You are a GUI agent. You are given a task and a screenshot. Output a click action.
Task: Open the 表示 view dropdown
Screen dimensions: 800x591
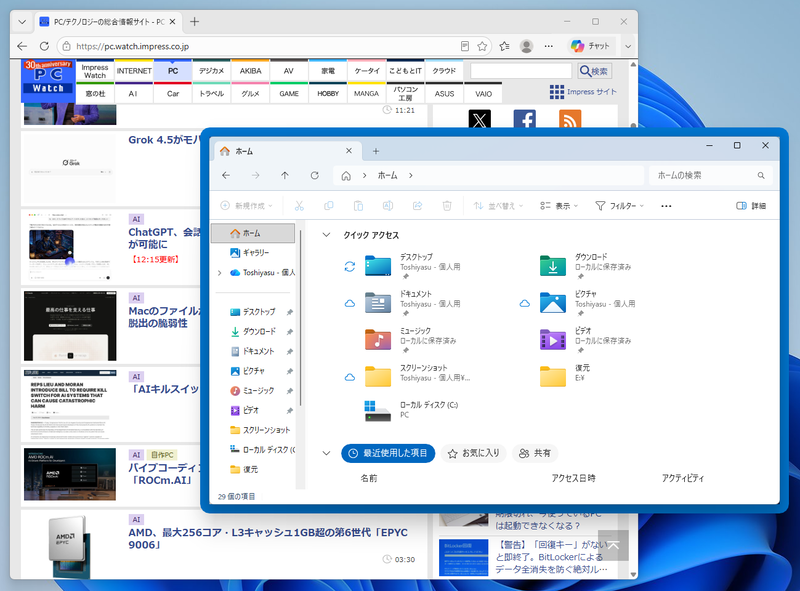(x=559, y=206)
